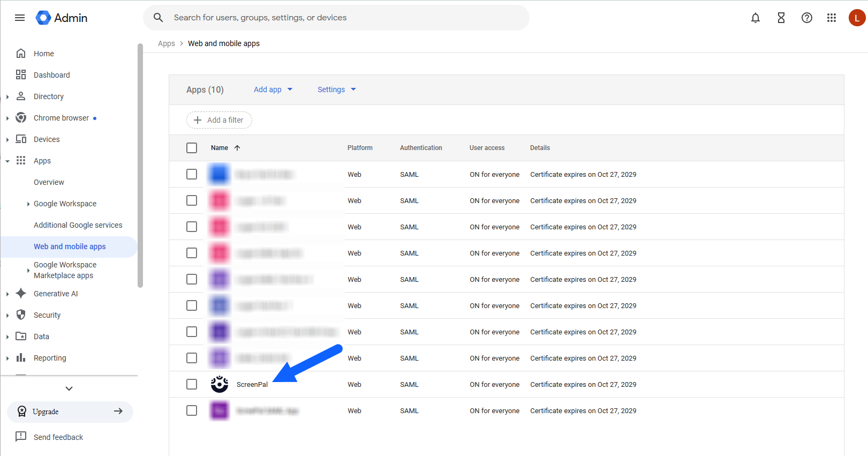The width and height of the screenshot is (868, 456).
Task: Open Web and mobile apps in sidebar
Action: pyautogui.click(x=70, y=246)
